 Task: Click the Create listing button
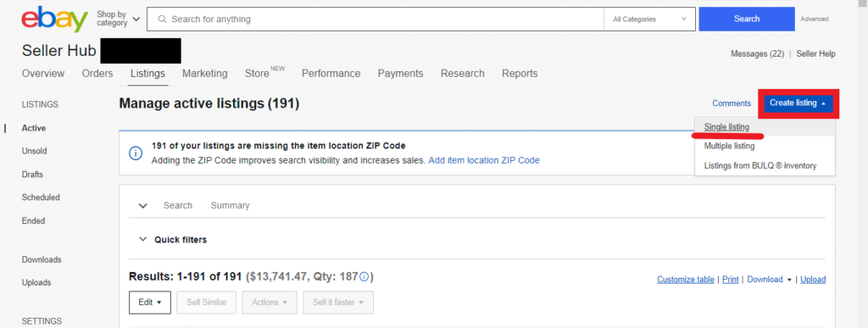click(x=798, y=103)
